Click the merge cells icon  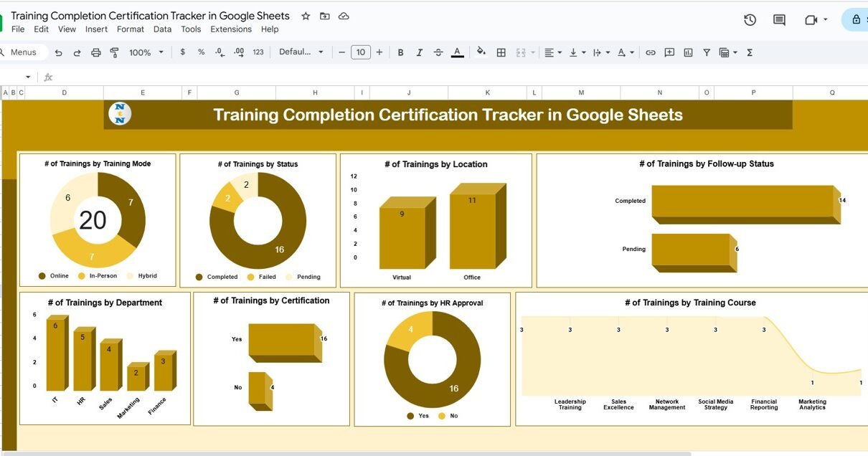click(522, 52)
